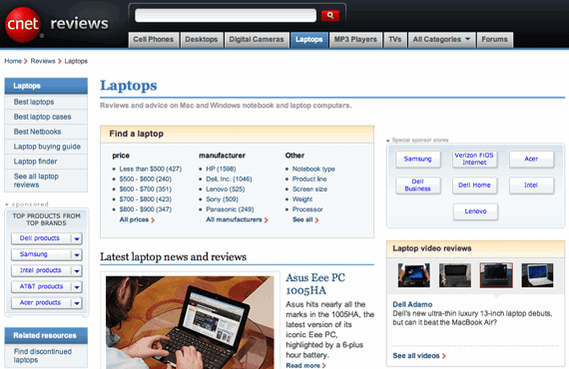Play the fourth white laptop video thumbnail
The height and width of the screenshot is (369, 569).
(537, 275)
